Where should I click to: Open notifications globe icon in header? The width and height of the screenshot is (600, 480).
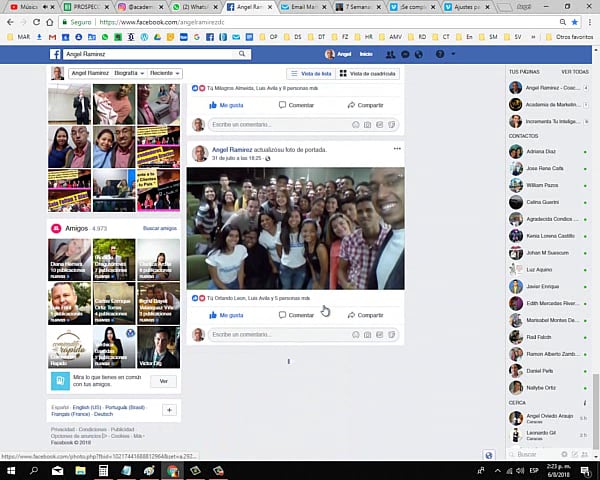coord(419,54)
